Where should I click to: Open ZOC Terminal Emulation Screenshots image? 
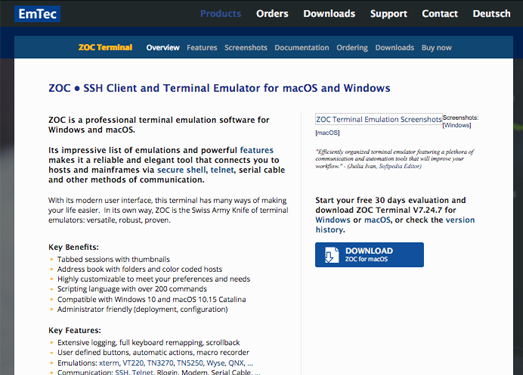click(379, 119)
